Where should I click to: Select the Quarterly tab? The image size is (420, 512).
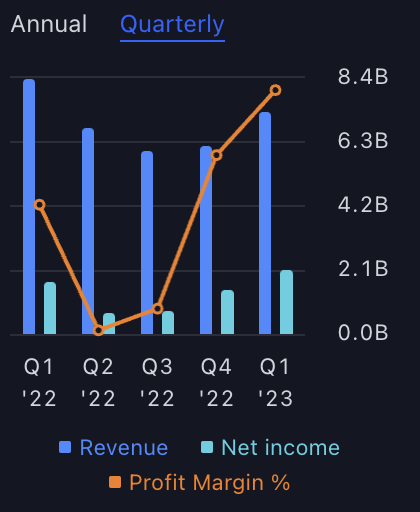pyautogui.click(x=172, y=25)
